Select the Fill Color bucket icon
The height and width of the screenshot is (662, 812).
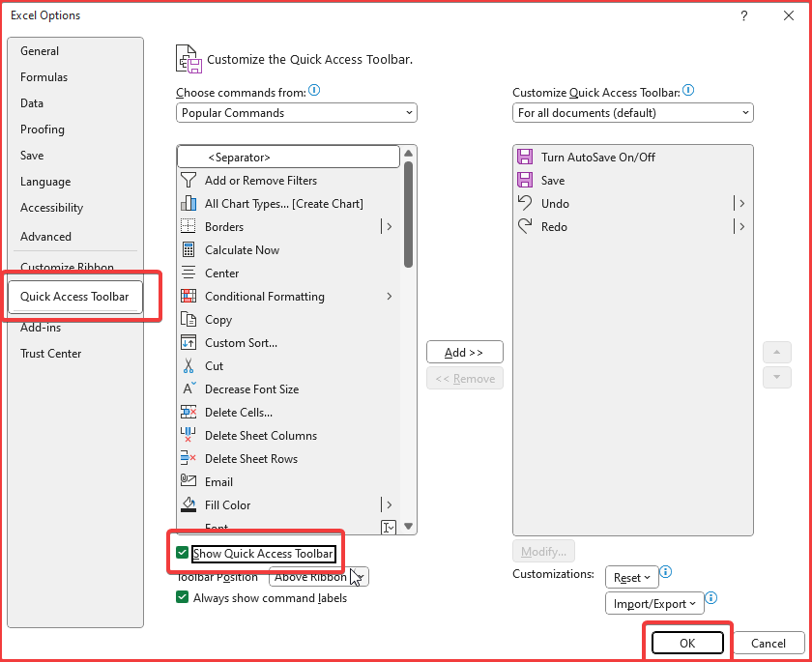[188, 505]
